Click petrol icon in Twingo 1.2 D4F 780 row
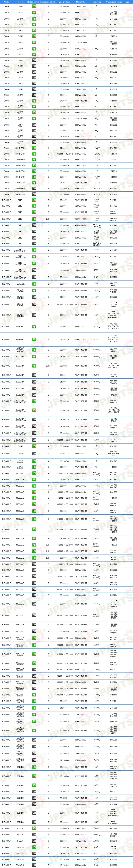The width and height of the screenshot is (133, 868). click(x=34, y=847)
